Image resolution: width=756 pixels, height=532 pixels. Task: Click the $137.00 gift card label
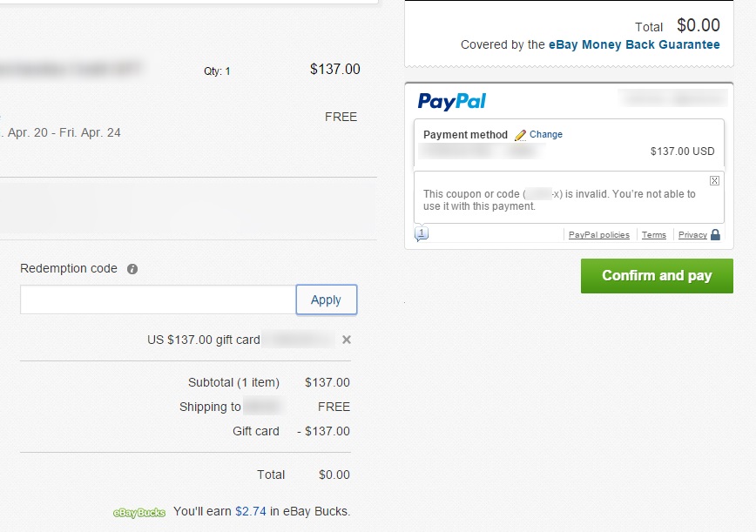204,340
